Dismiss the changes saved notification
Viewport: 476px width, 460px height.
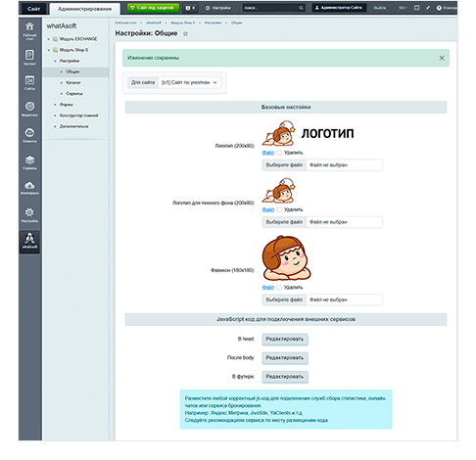pyautogui.click(x=442, y=58)
